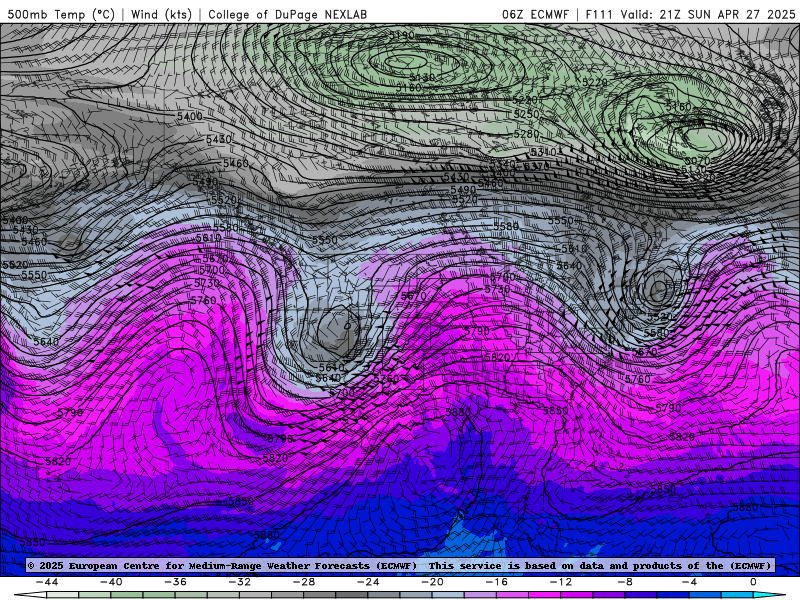Select the -36 temperature scale label
This screenshot has width=800, height=600.
click(176, 582)
